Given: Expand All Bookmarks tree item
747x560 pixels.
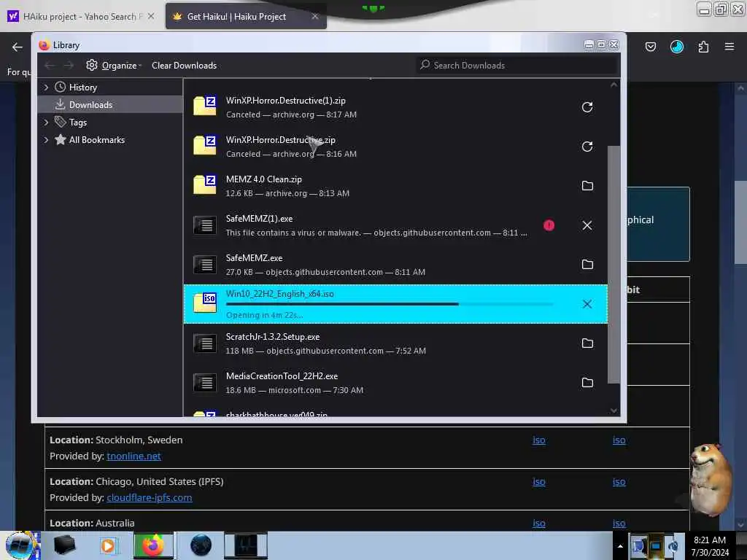Looking at the screenshot, I should (46, 140).
